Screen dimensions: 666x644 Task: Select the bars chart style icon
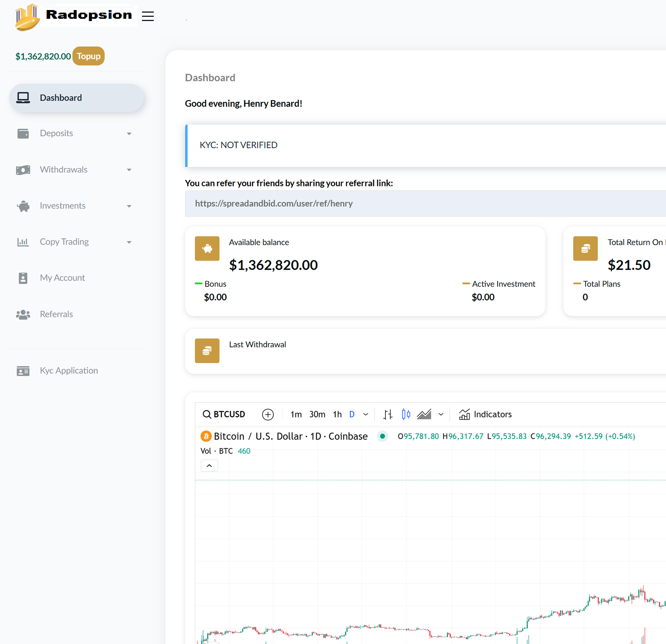tap(388, 414)
